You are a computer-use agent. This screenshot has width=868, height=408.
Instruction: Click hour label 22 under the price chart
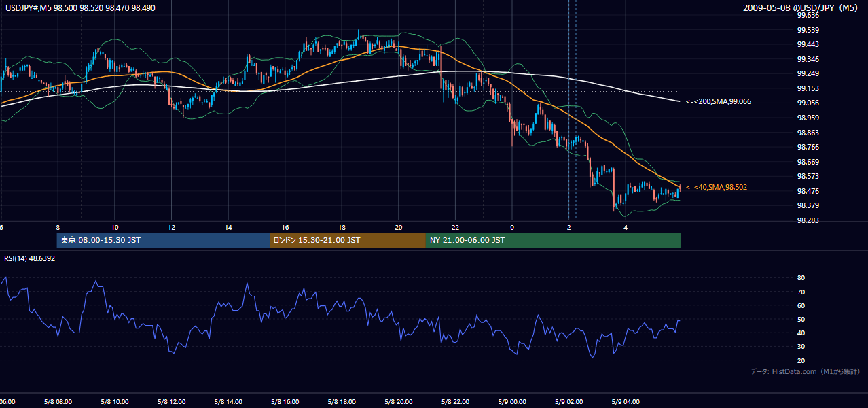click(455, 227)
